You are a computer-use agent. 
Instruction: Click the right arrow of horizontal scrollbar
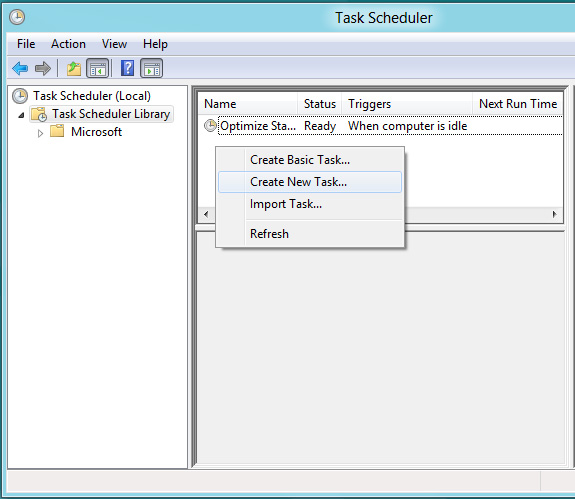555,214
